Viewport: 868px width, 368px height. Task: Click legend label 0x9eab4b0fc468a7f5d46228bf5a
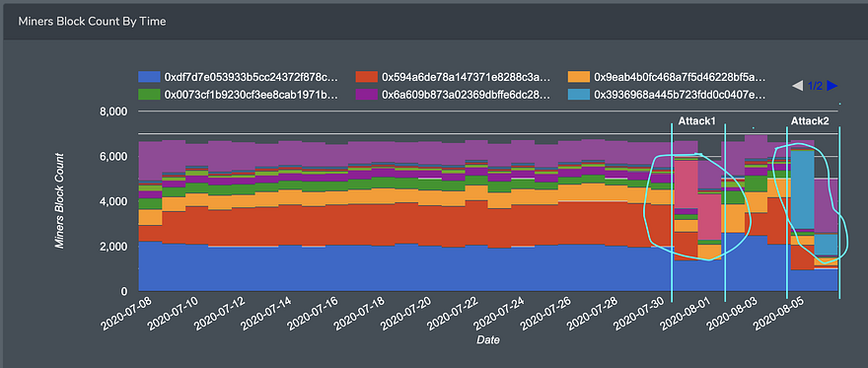point(681,77)
